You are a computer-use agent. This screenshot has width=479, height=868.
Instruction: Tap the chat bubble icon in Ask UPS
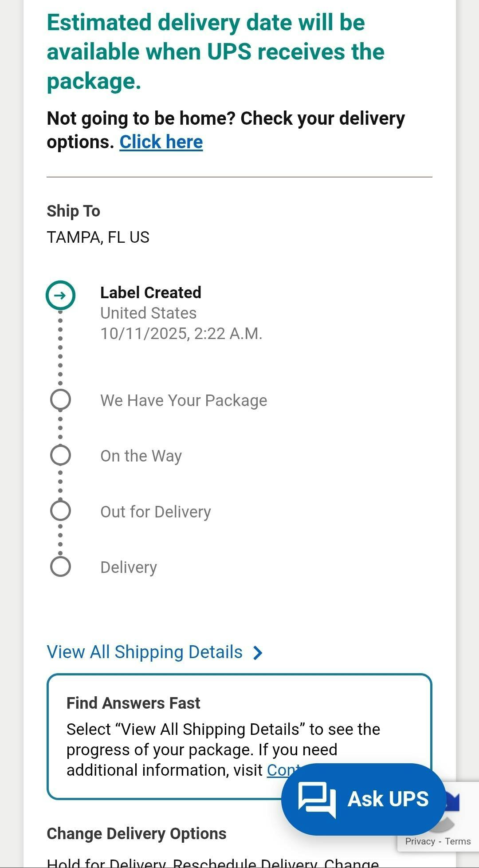[x=317, y=799]
